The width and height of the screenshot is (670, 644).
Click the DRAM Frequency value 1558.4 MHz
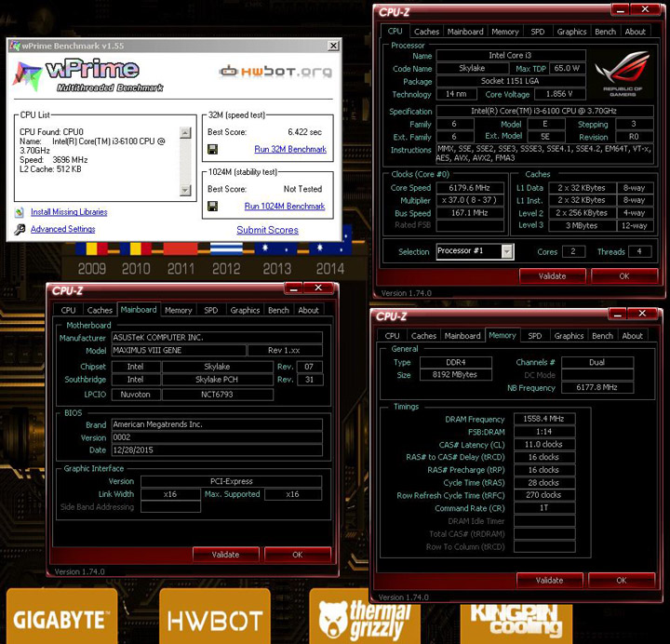tap(544, 419)
